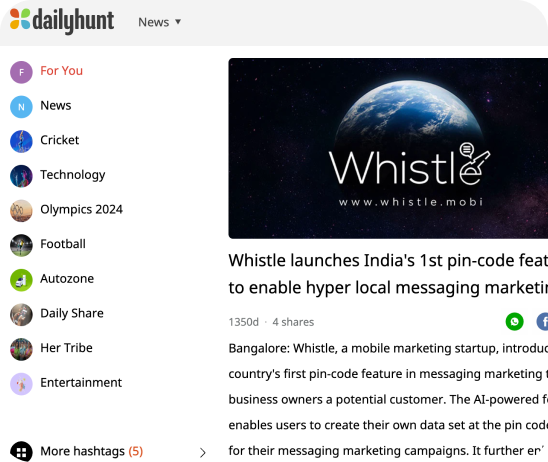
Task: Click the Cricket category icon
Action: 21,141
